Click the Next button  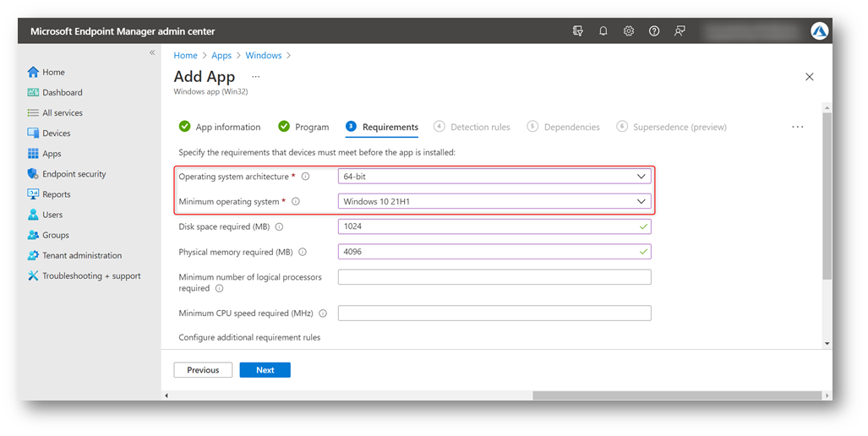[265, 370]
